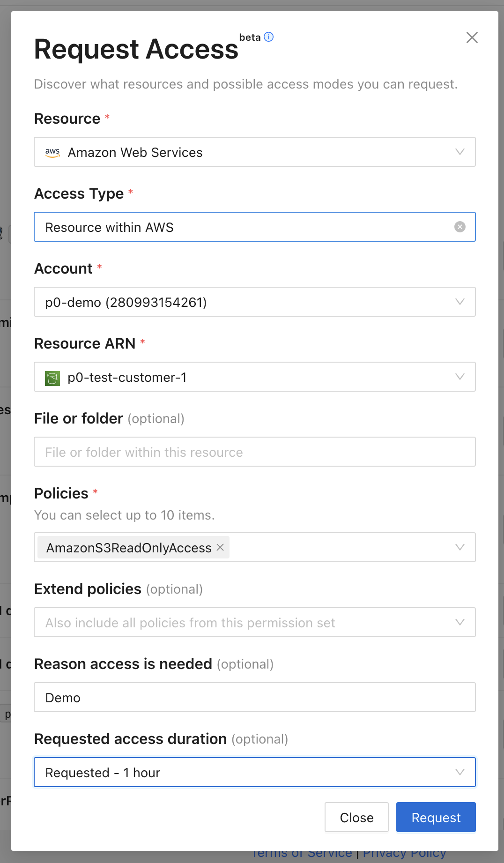Expand the Policies dropdown chevron
Screen dimensions: 504x863
pyautogui.click(x=460, y=547)
